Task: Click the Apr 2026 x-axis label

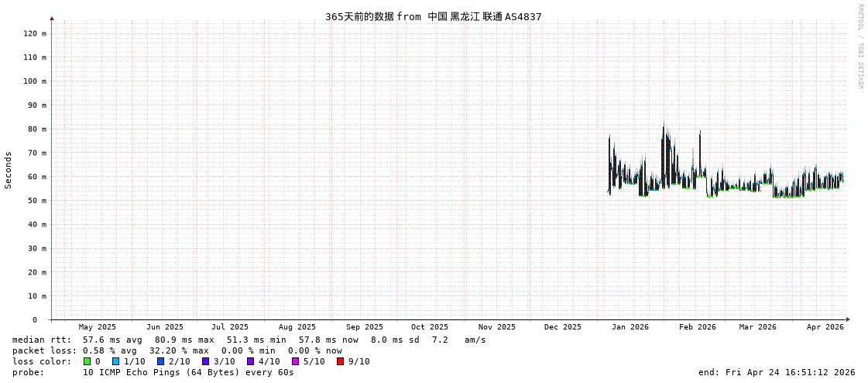Action: pyautogui.click(x=825, y=327)
